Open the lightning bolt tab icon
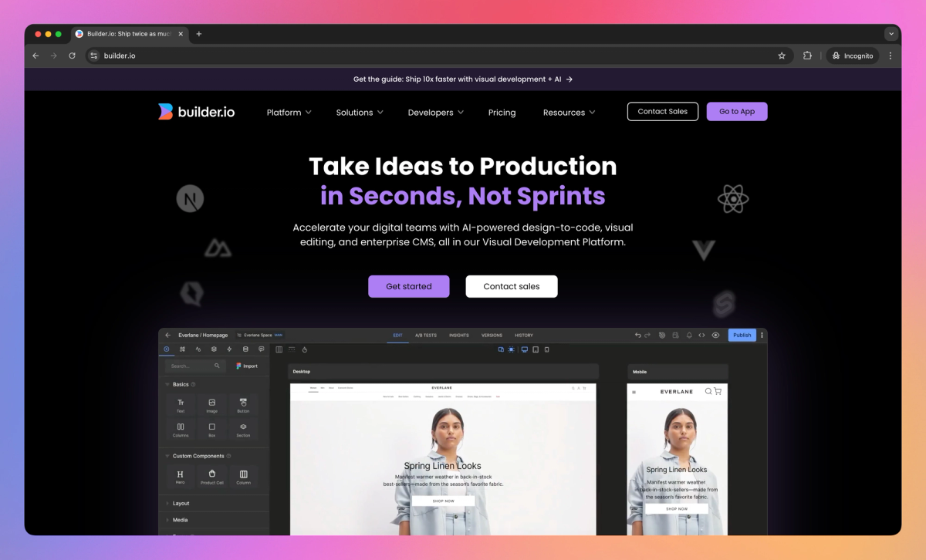The height and width of the screenshot is (560, 926). pos(229,349)
